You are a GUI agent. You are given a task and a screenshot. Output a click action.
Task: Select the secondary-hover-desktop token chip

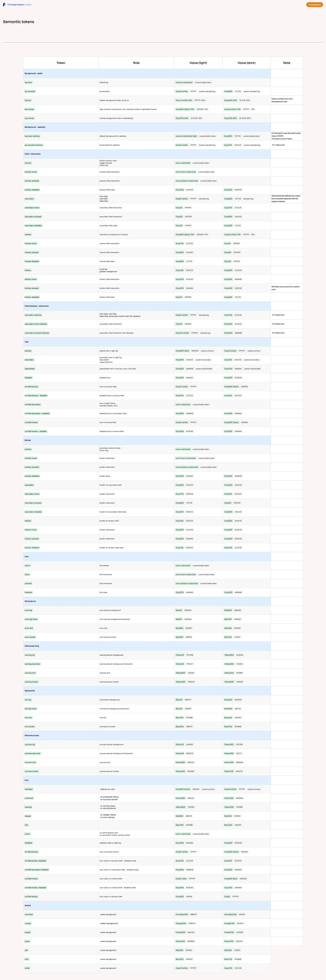(36, 324)
